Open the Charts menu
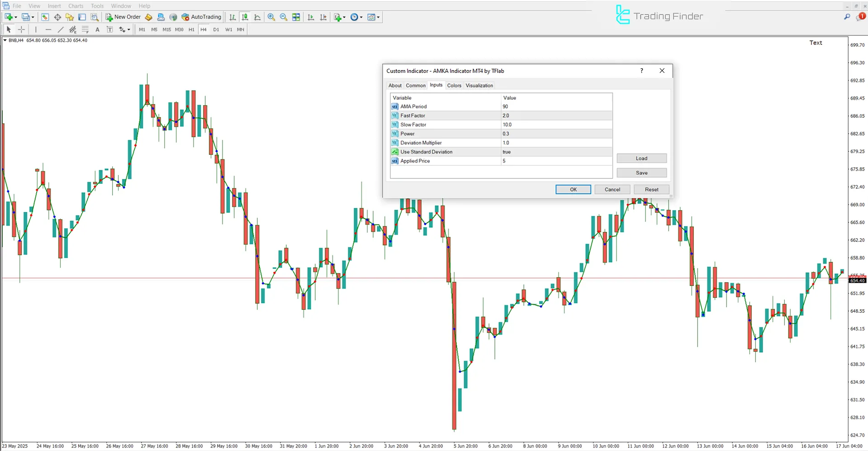 click(76, 6)
